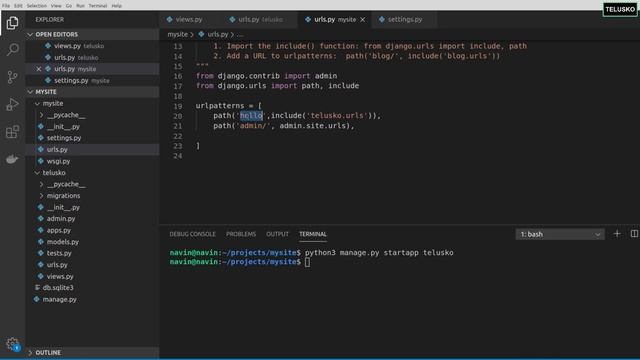Select the terminal '1: bash' dropdown
This screenshot has width=640, height=360.
560,234
